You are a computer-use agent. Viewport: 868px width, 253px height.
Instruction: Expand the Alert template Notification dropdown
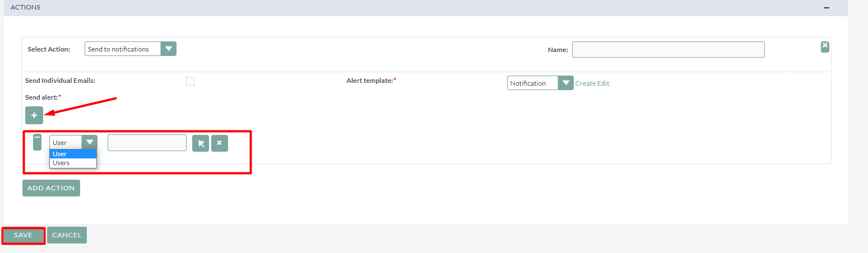(x=540, y=83)
